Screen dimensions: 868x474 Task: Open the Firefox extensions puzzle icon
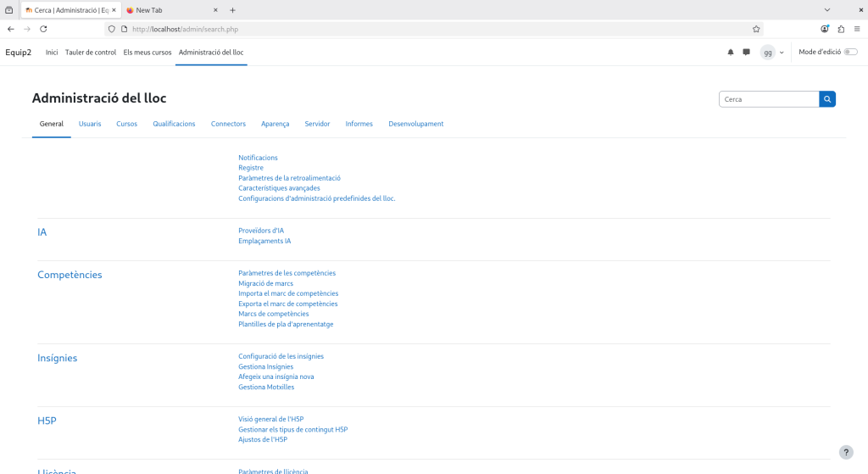[x=841, y=29]
